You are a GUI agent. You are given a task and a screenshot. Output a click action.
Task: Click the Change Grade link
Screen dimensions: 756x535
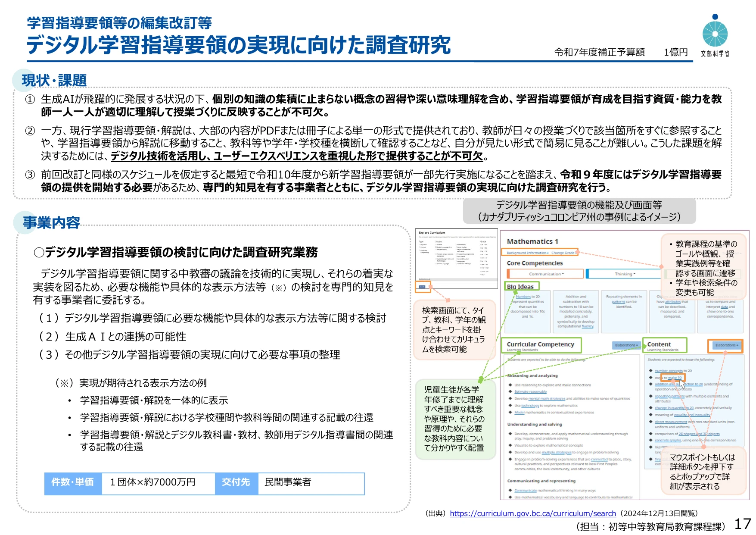(x=563, y=253)
